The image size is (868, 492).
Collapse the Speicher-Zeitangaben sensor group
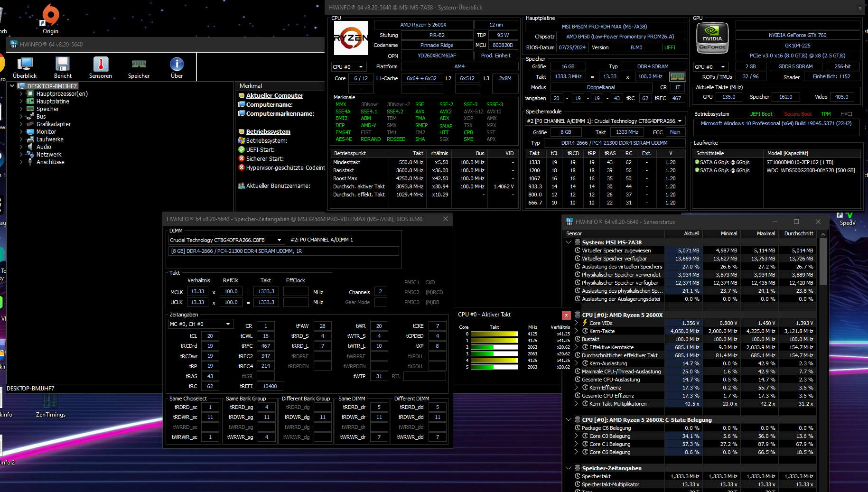coord(569,468)
